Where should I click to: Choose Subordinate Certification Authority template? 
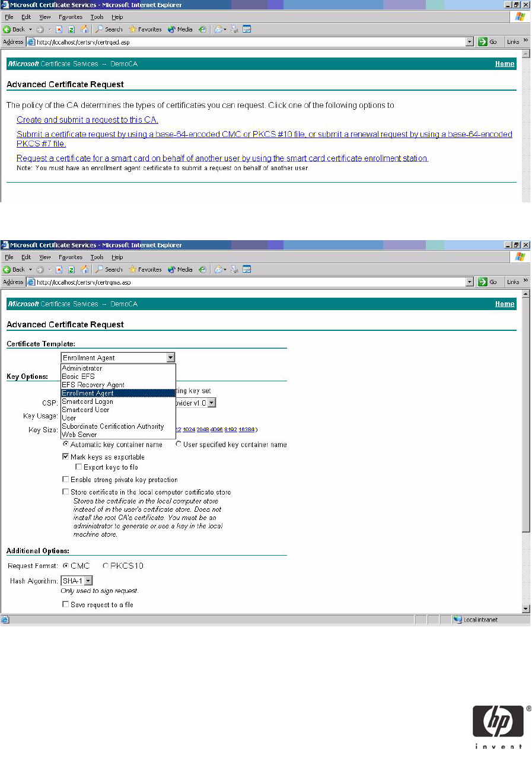(119, 426)
